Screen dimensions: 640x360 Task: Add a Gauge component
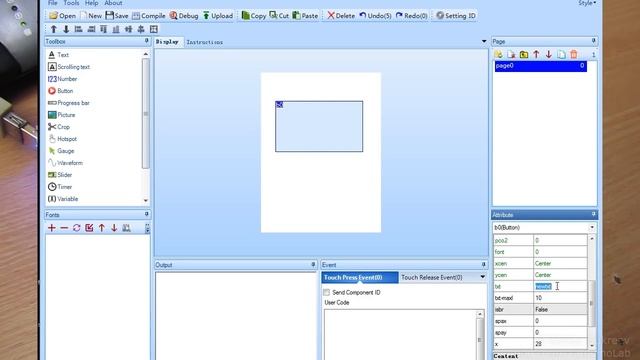[x=61, y=151]
